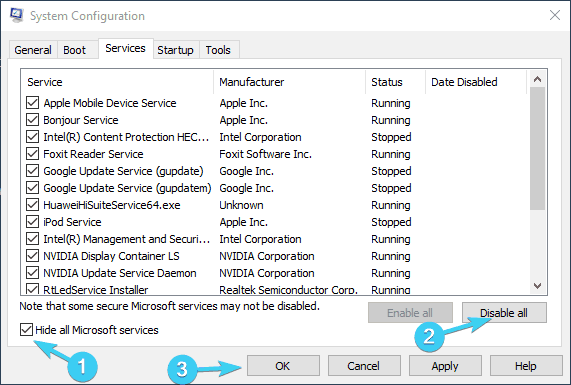Click the Disable all button
The width and height of the screenshot is (571, 385).
[504, 313]
